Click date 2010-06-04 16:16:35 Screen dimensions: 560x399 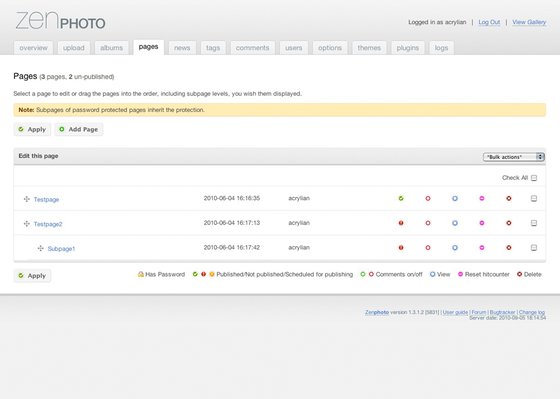click(x=232, y=198)
